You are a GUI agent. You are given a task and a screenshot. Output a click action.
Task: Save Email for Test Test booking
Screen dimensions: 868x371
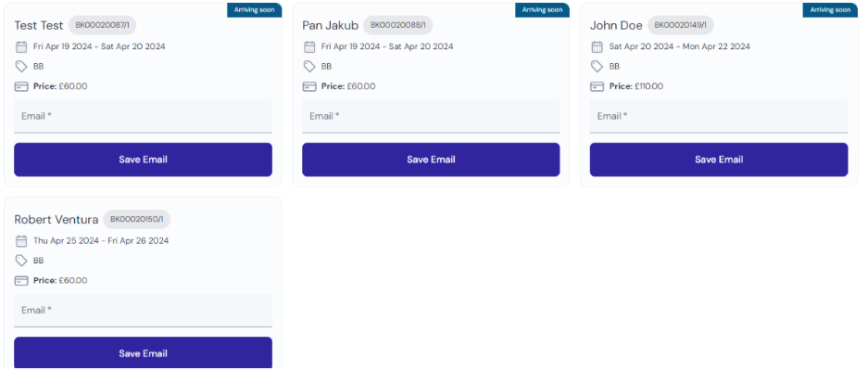click(x=143, y=160)
